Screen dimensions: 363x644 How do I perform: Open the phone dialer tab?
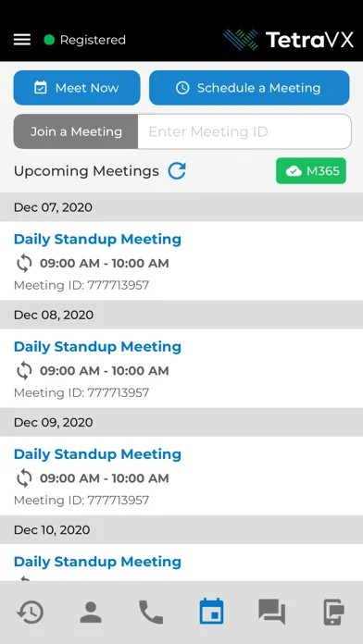(x=151, y=613)
